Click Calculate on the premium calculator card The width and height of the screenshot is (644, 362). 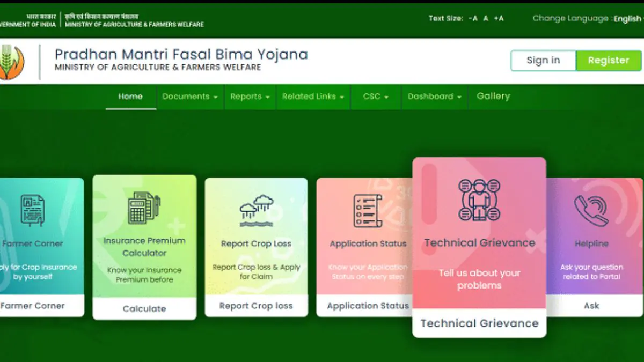coord(144,308)
